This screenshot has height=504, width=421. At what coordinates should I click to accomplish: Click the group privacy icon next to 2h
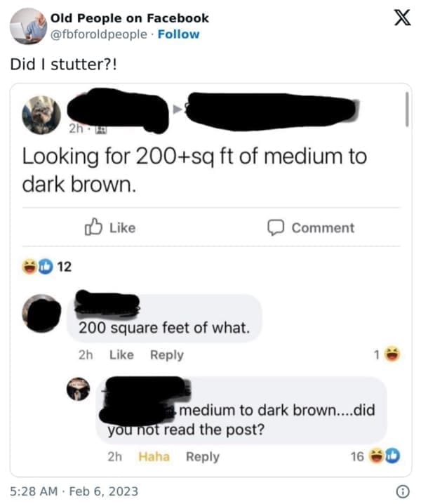coord(102,130)
